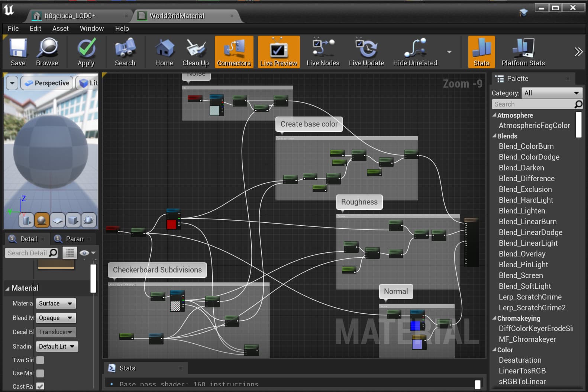The image size is (588, 392).
Task: Click the Search Details input field
Action: [32, 253]
